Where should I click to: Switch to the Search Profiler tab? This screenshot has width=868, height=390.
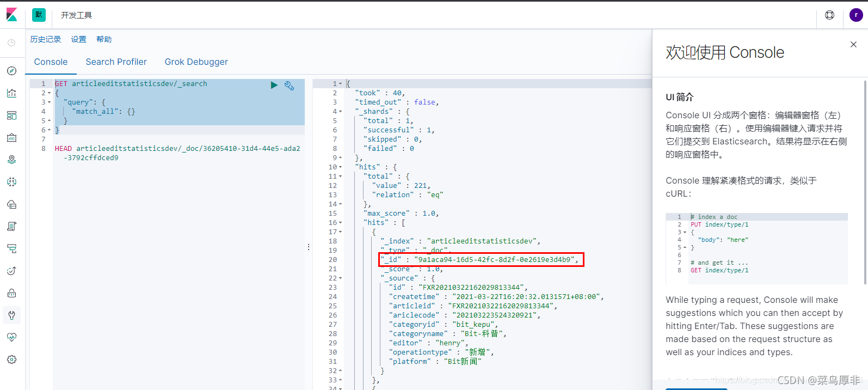116,62
